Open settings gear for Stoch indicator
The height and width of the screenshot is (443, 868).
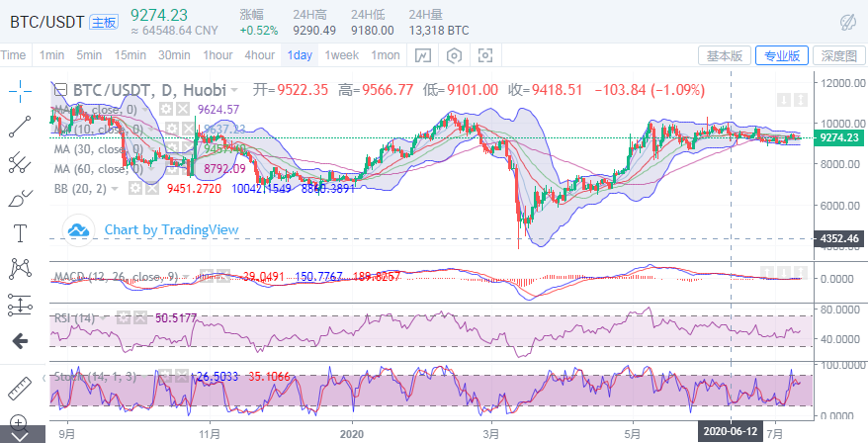(x=165, y=377)
